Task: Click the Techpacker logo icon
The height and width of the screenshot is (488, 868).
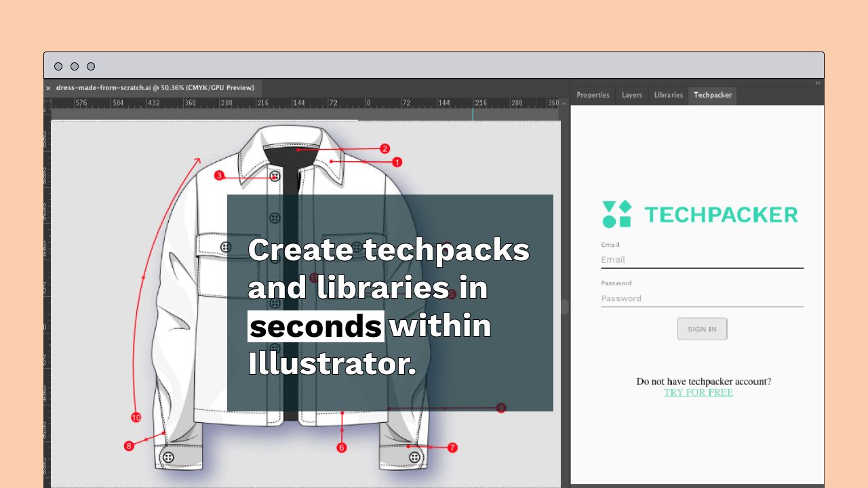Action: coord(616,214)
